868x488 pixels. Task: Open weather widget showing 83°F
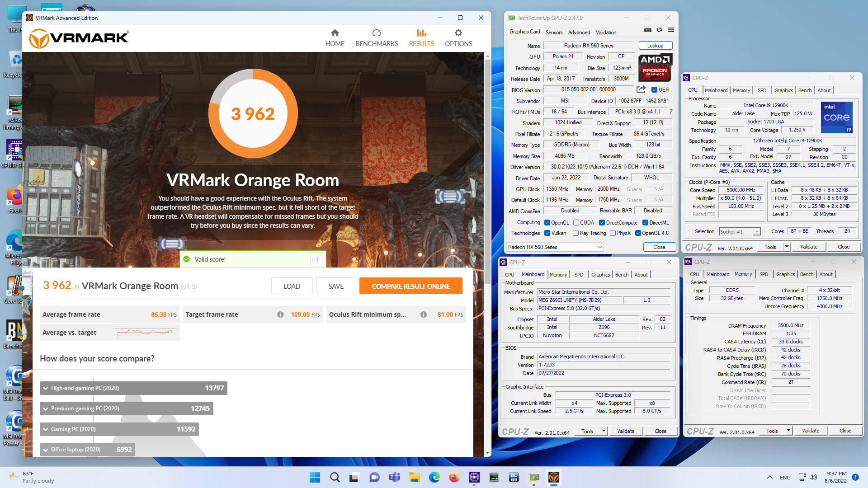click(32, 477)
